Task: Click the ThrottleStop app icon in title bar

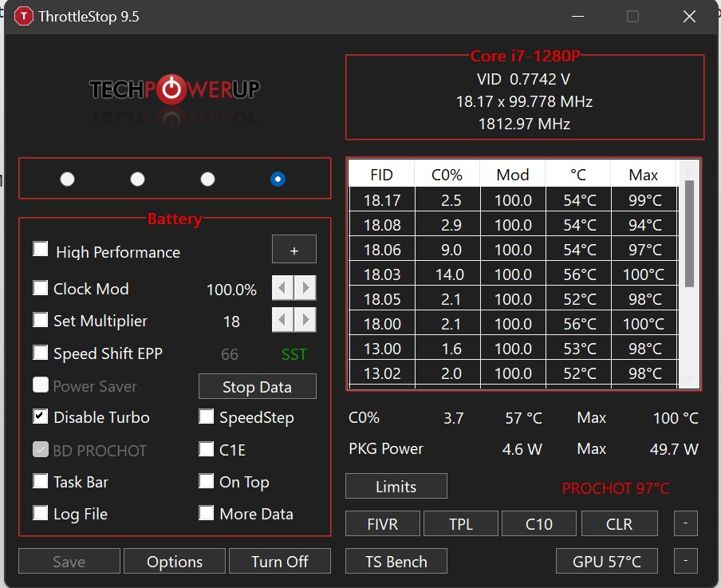Action: tap(23, 17)
